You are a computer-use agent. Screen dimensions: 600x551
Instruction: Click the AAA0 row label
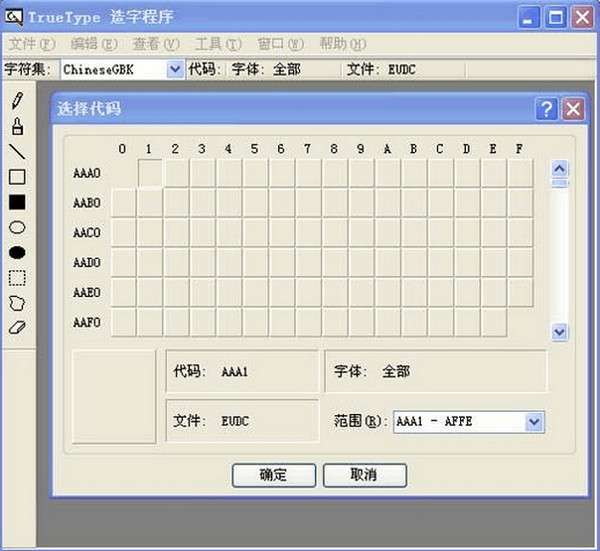(x=87, y=173)
